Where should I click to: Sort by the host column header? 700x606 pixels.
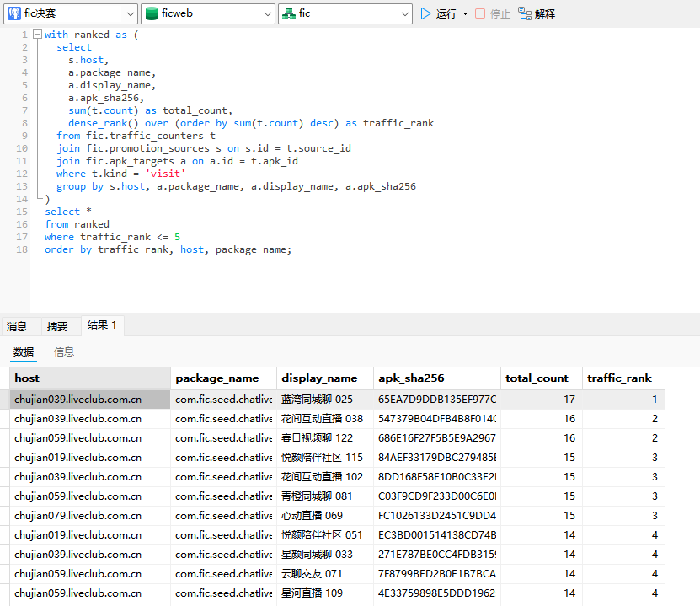(x=90, y=378)
